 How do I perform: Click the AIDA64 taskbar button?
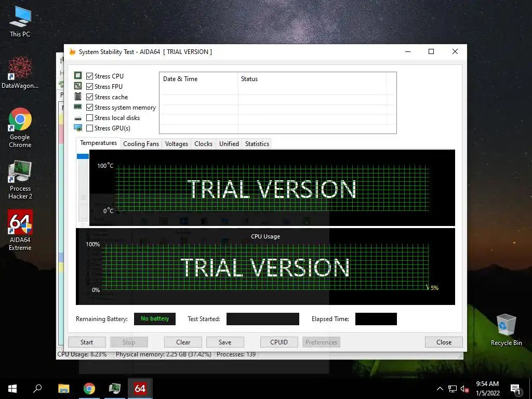point(140,389)
